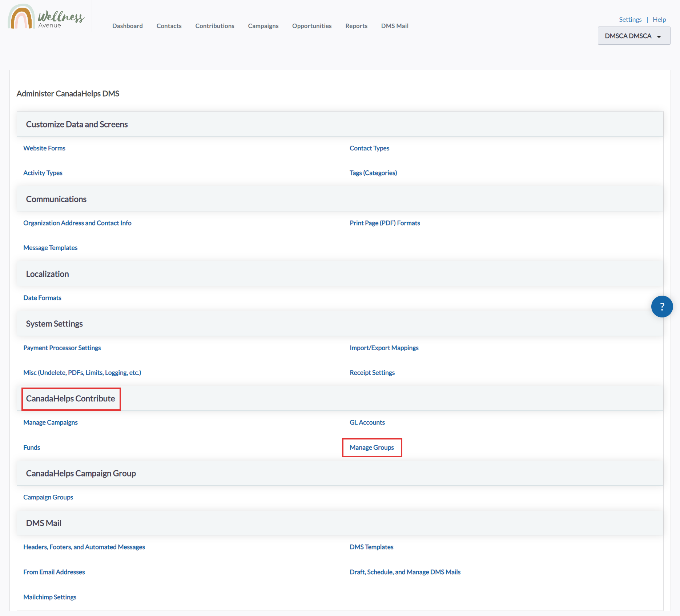Click the Administer CanadaHelps DMS page title
The width and height of the screenshot is (680, 616).
(68, 94)
